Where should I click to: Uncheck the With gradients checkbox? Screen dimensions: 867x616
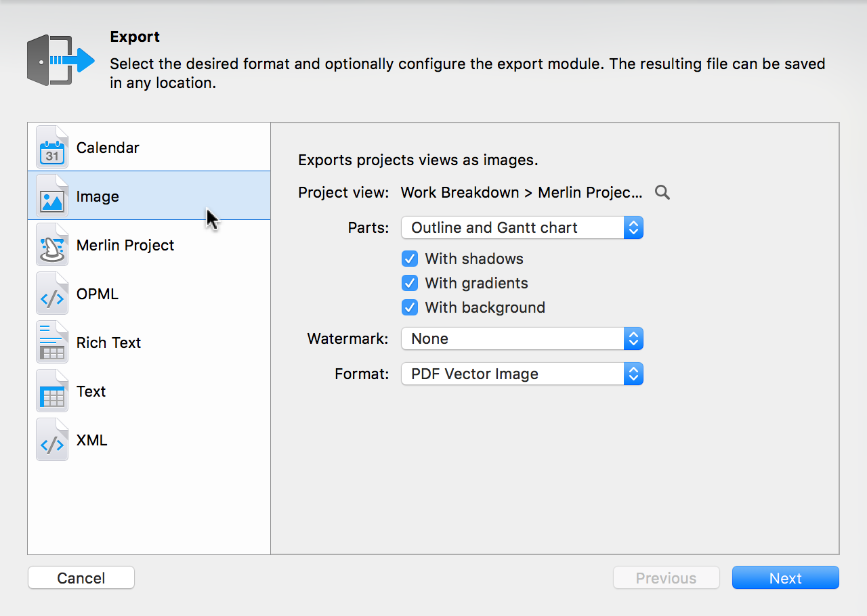click(410, 284)
